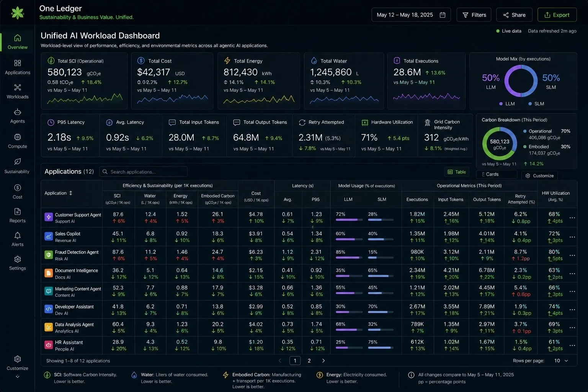Image resolution: width=588 pixels, height=392 pixels.
Task: Click the Total Cost dollar icon
Action: pos(141,60)
